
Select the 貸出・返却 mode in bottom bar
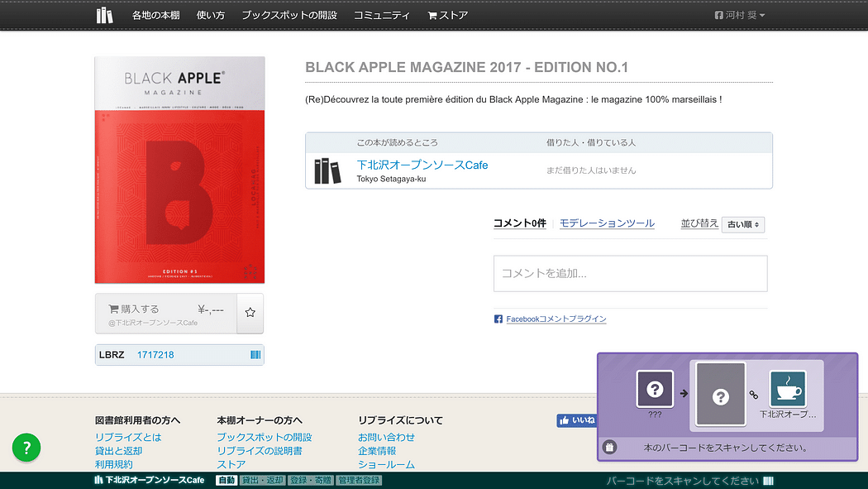262,480
